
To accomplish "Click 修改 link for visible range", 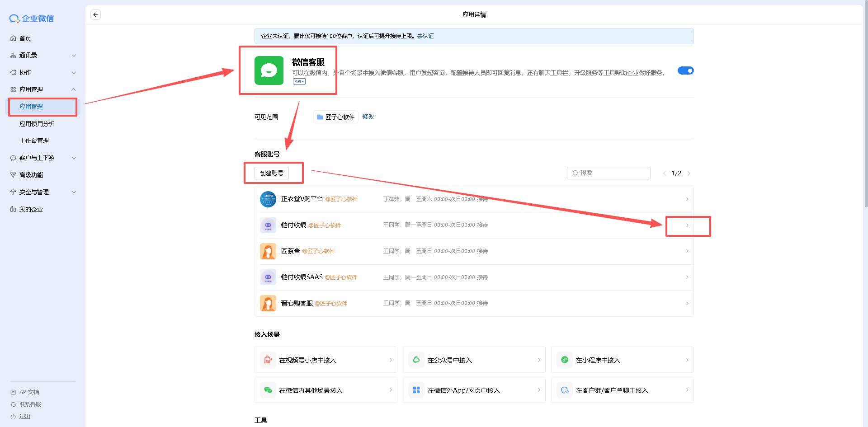I will click(x=368, y=117).
